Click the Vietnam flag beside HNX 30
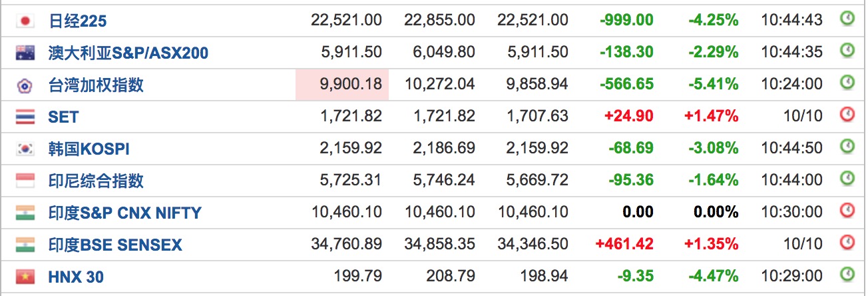Image resolution: width=868 pixels, height=296 pixels. 25,277
